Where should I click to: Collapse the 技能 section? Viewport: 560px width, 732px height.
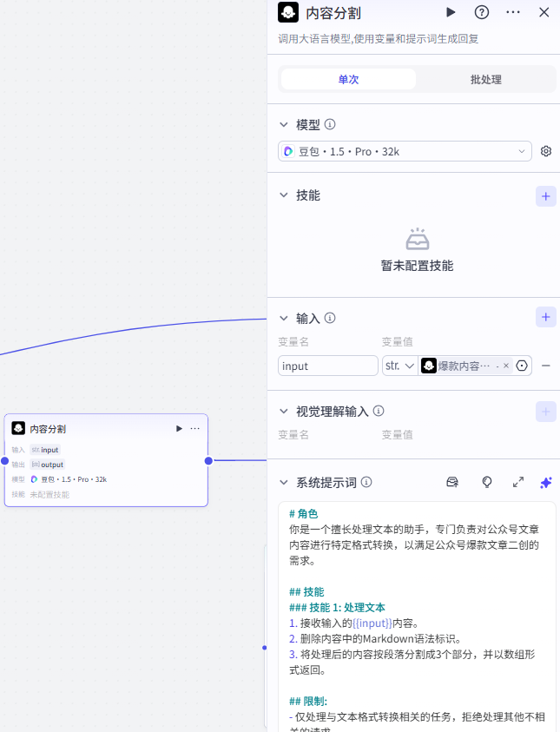[x=284, y=195]
